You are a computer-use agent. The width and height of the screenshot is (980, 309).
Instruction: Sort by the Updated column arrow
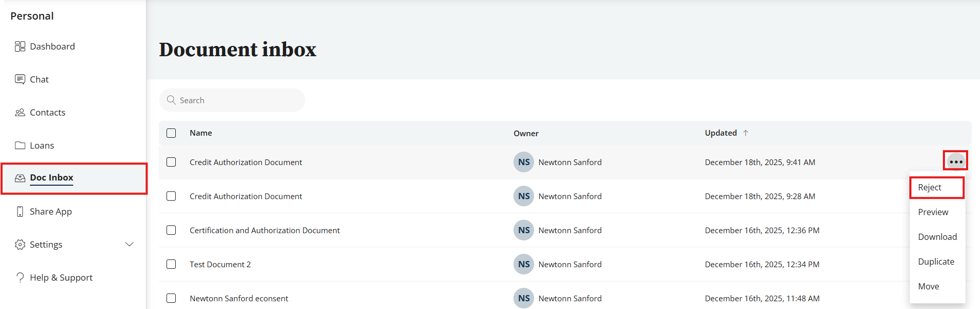click(x=745, y=133)
